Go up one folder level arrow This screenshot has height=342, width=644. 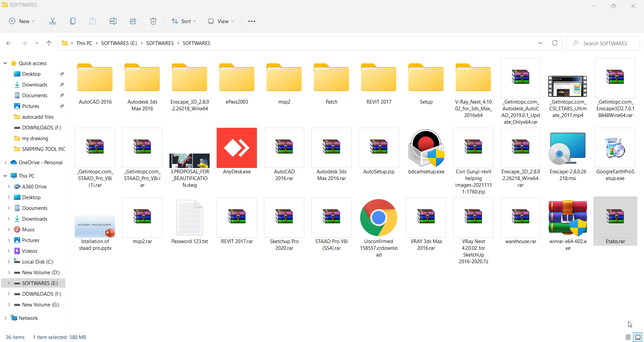[49, 43]
